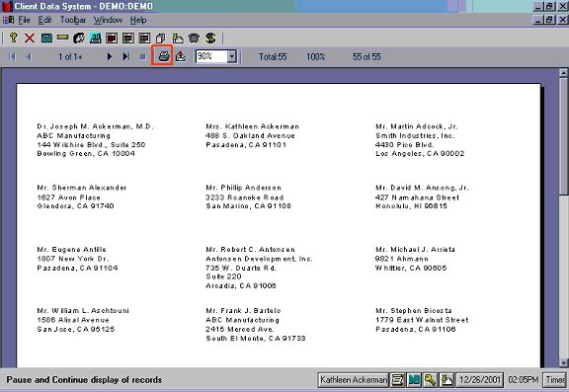The height and width of the screenshot is (392, 569).
Task: Click the face contact icon in toolbar
Action: pyautogui.click(x=79, y=38)
